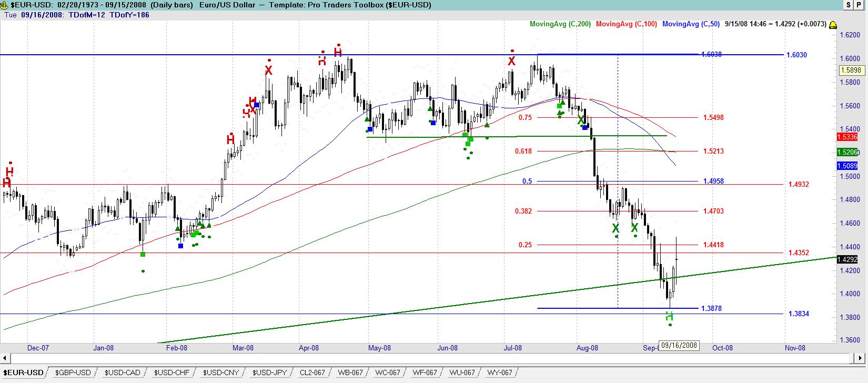Click the blue 1.5089 moving average price tag
Screen dimensions: 868x383
coord(847,166)
